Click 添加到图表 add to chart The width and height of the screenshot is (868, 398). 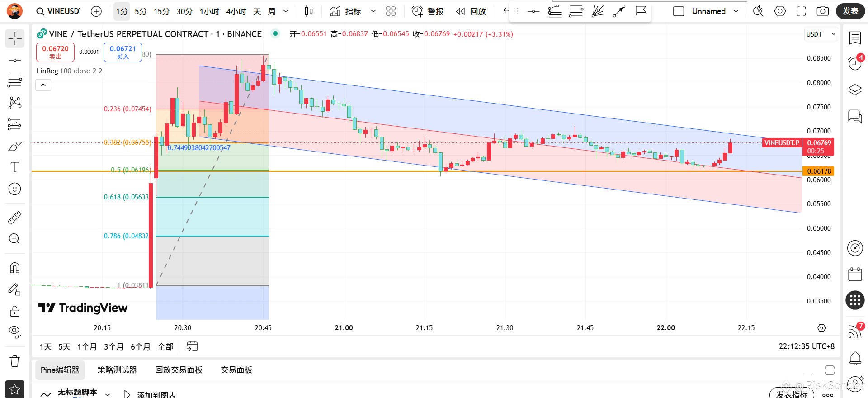tap(150, 394)
